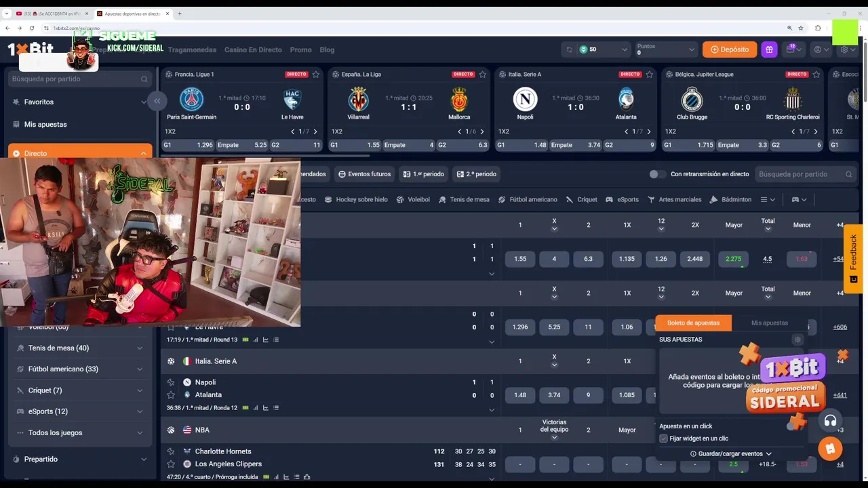Bet Empate 4 on Villarreal card
The width and height of the screenshot is (868, 488).
[x=408, y=145]
